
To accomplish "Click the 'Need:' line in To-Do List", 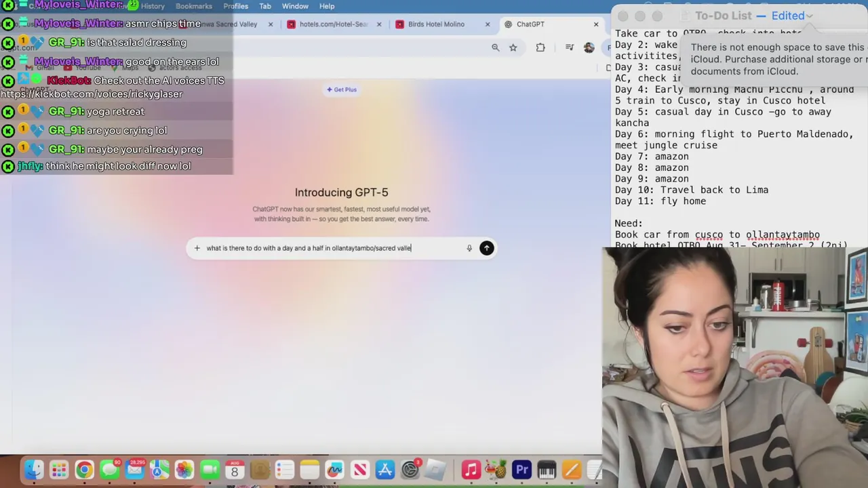I will click(629, 223).
